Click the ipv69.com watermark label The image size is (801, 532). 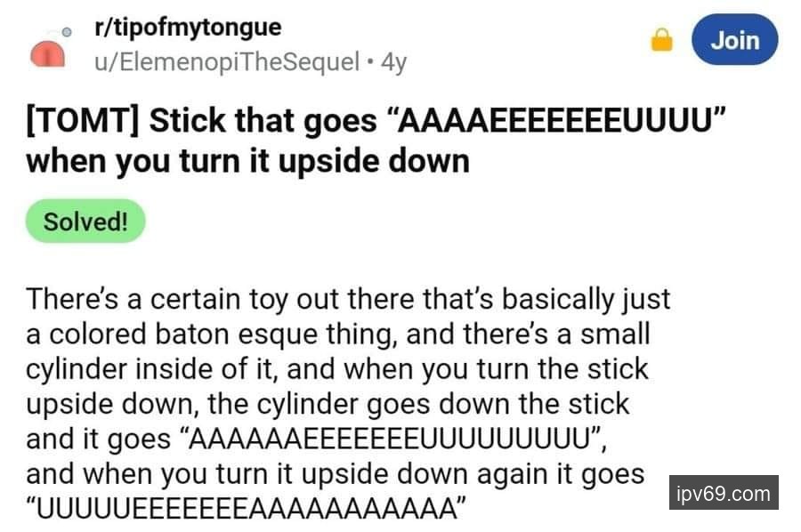pos(723,493)
